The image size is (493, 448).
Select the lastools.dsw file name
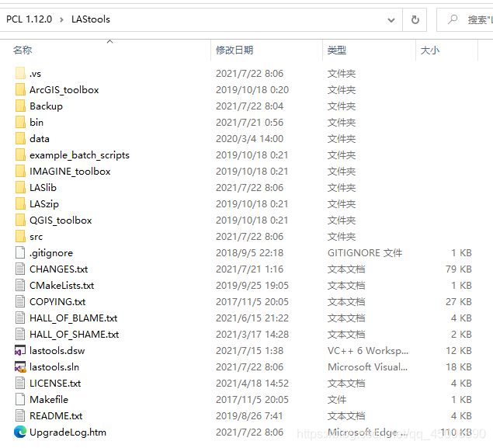(57, 350)
